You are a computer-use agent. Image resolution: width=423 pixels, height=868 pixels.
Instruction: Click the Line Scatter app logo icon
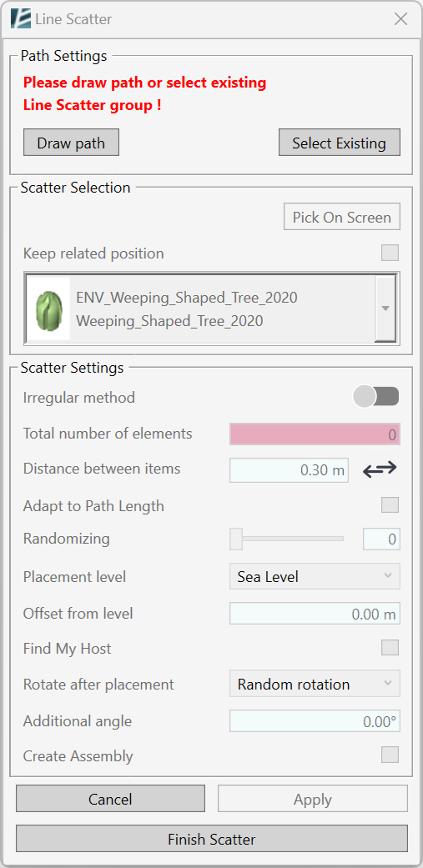[x=21, y=19]
